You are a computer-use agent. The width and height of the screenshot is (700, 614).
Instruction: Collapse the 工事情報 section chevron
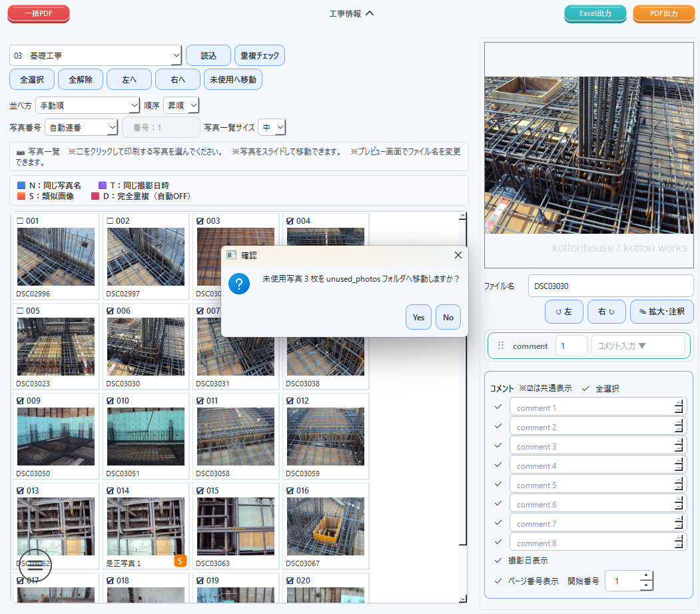click(x=370, y=13)
